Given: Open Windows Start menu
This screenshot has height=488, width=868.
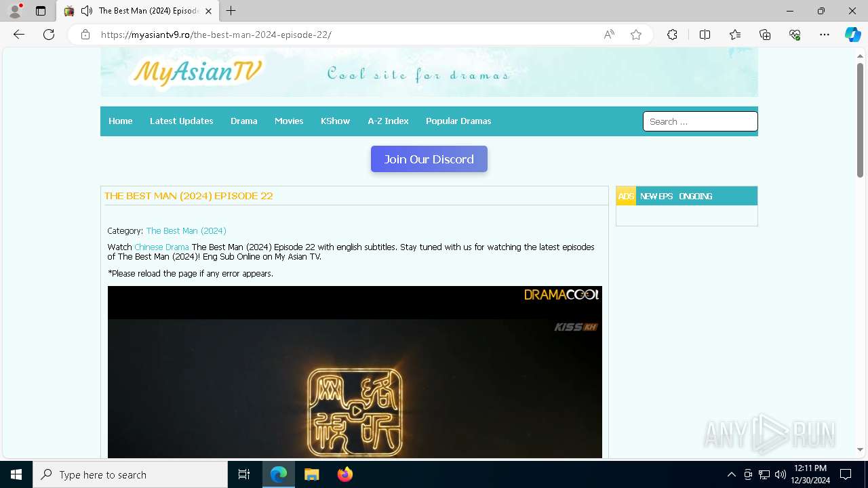Looking at the screenshot, I should click(16, 474).
